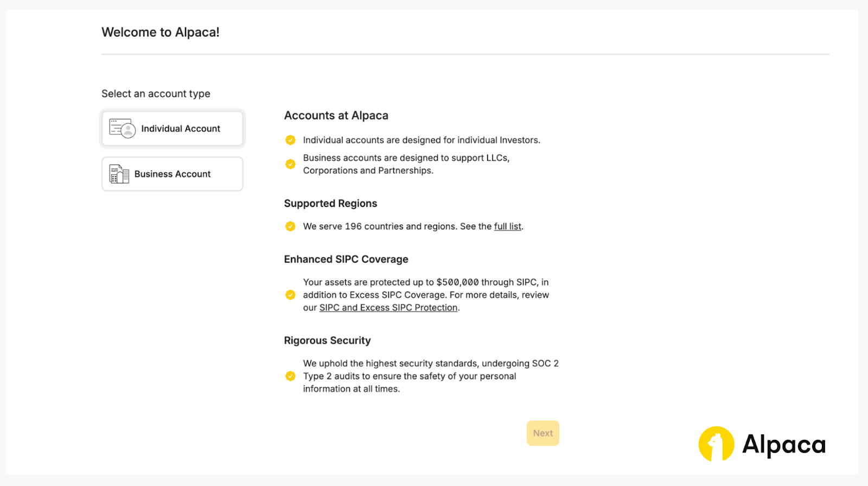The height and width of the screenshot is (486, 868).
Task: Click checkmark badge beside SOC 2 audits text
Action: (290, 376)
